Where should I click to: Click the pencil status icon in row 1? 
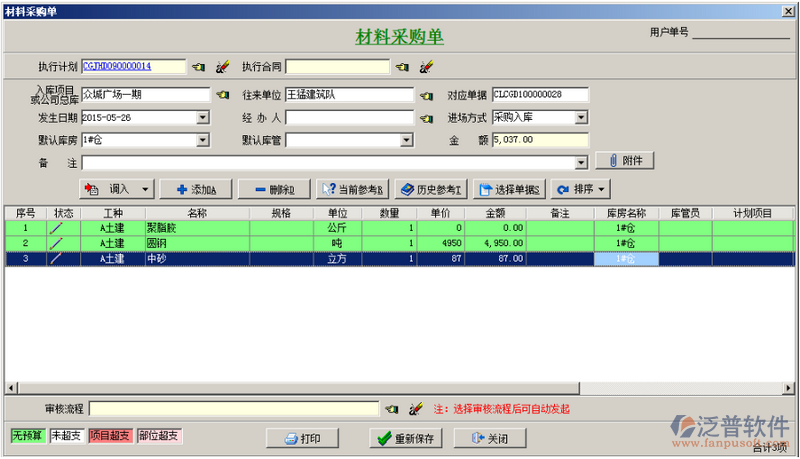(x=56, y=228)
